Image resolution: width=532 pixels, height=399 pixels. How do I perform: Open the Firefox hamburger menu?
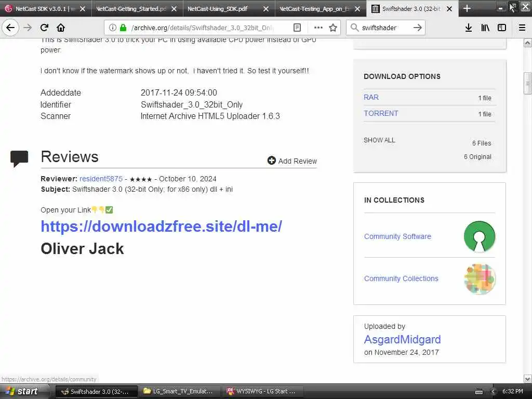click(x=522, y=28)
